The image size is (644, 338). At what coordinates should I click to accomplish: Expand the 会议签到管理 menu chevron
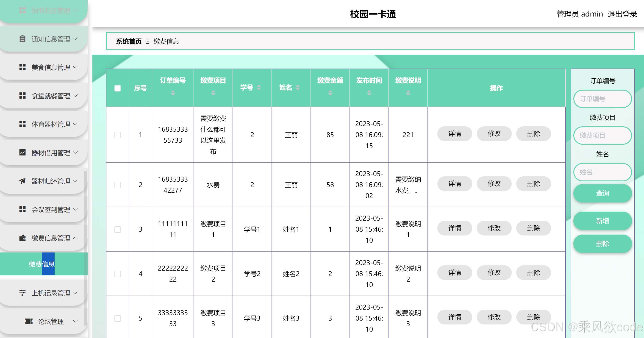[x=75, y=209]
